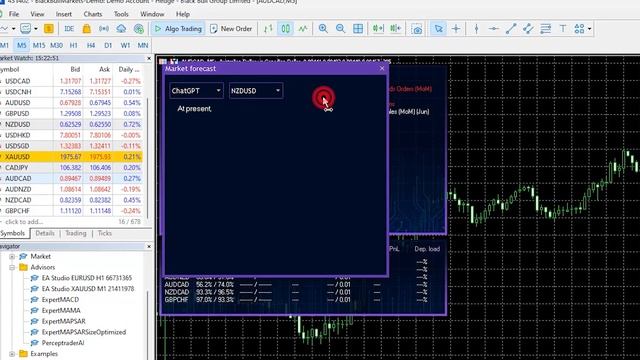Close the Market forecast dialog
Viewport: 640px width, 360px height.
tap(382, 68)
